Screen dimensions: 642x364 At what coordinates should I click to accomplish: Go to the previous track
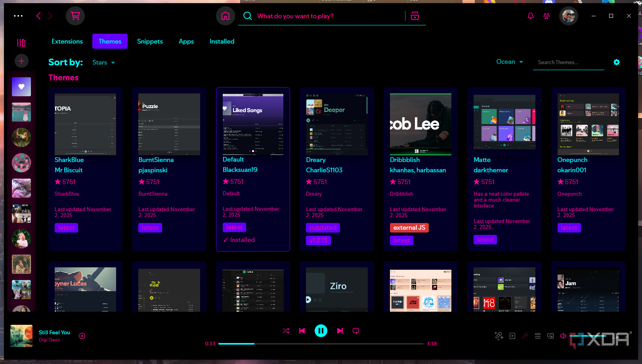tap(302, 331)
